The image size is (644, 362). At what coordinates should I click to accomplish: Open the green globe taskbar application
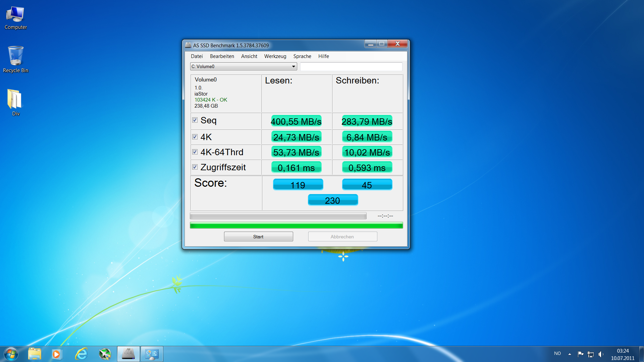(x=105, y=354)
